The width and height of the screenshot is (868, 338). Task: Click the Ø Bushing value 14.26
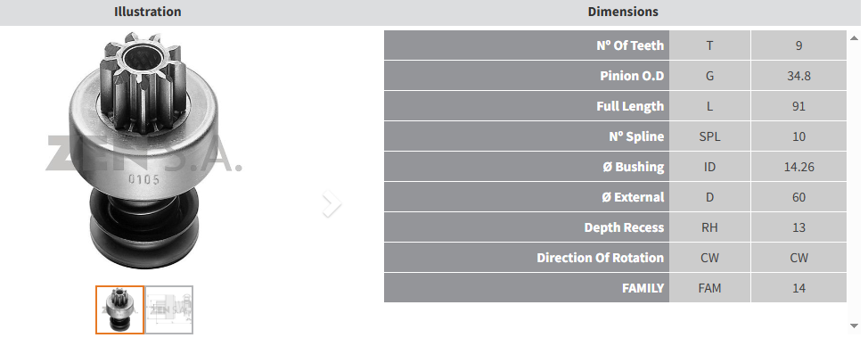(798, 167)
